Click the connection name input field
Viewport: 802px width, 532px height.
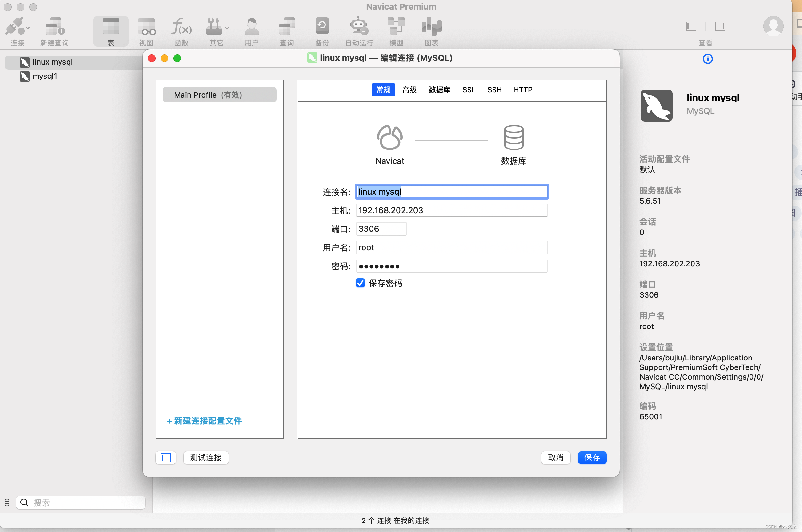coord(451,192)
